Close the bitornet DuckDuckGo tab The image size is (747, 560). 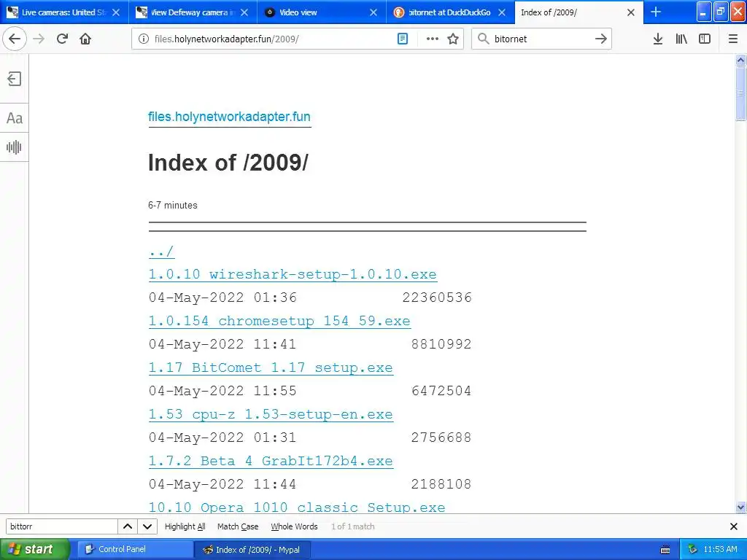[x=502, y=12]
